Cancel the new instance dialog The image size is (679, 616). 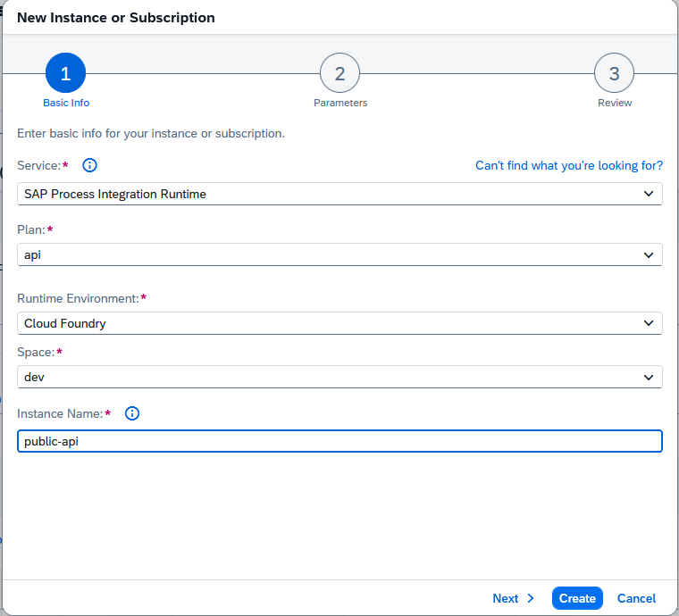[636, 598]
